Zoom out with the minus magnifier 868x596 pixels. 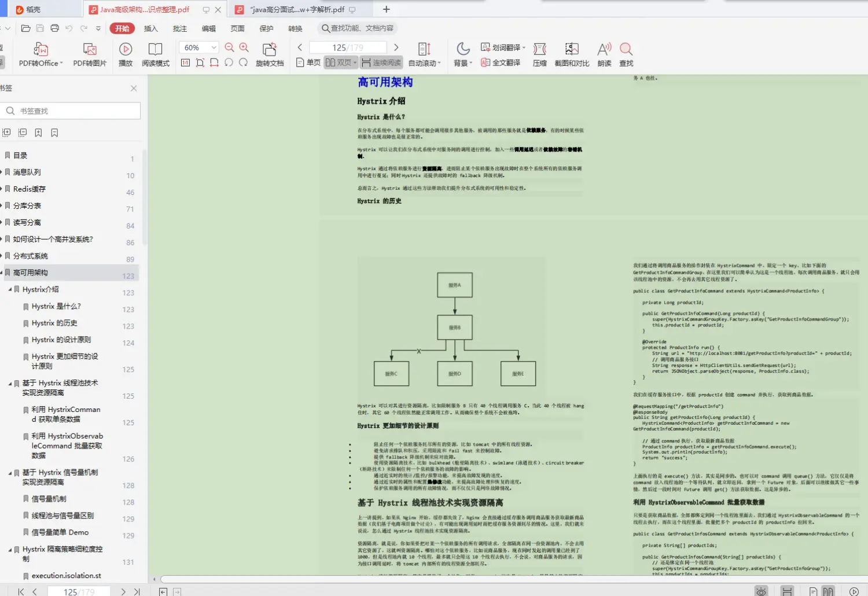pos(230,47)
